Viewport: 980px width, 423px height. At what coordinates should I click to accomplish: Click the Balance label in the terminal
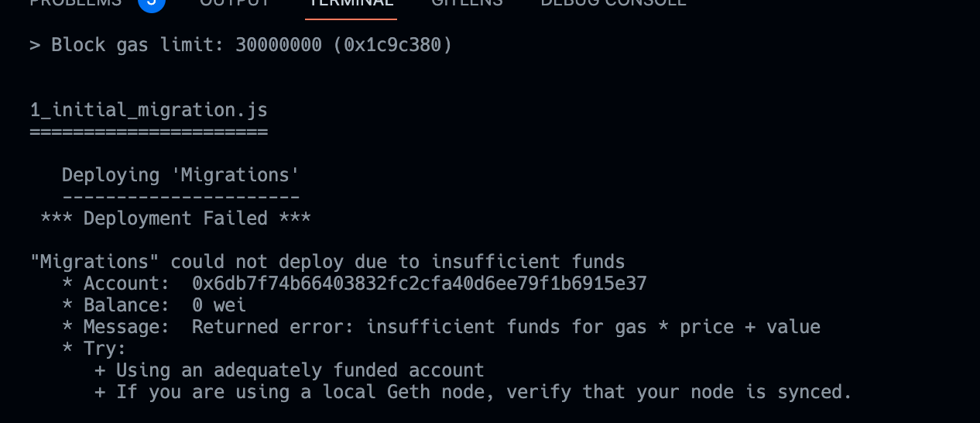[126, 305]
